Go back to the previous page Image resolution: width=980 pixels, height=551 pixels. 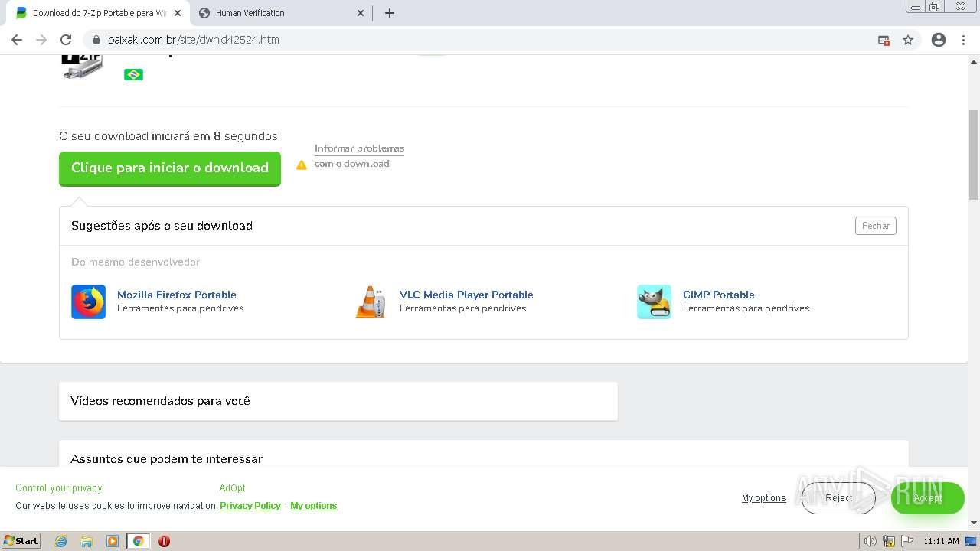(17, 40)
